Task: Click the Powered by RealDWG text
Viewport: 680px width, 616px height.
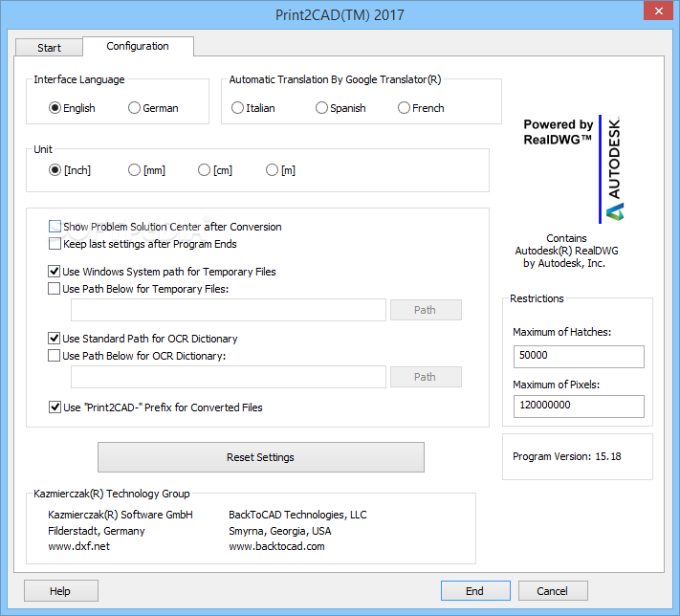Action: [x=559, y=132]
